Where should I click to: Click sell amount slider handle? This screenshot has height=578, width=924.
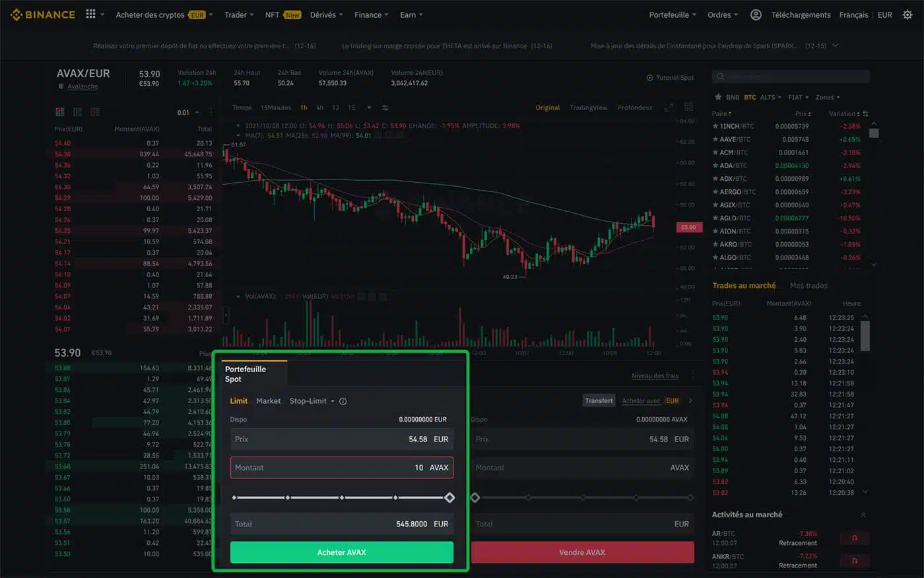[475, 498]
